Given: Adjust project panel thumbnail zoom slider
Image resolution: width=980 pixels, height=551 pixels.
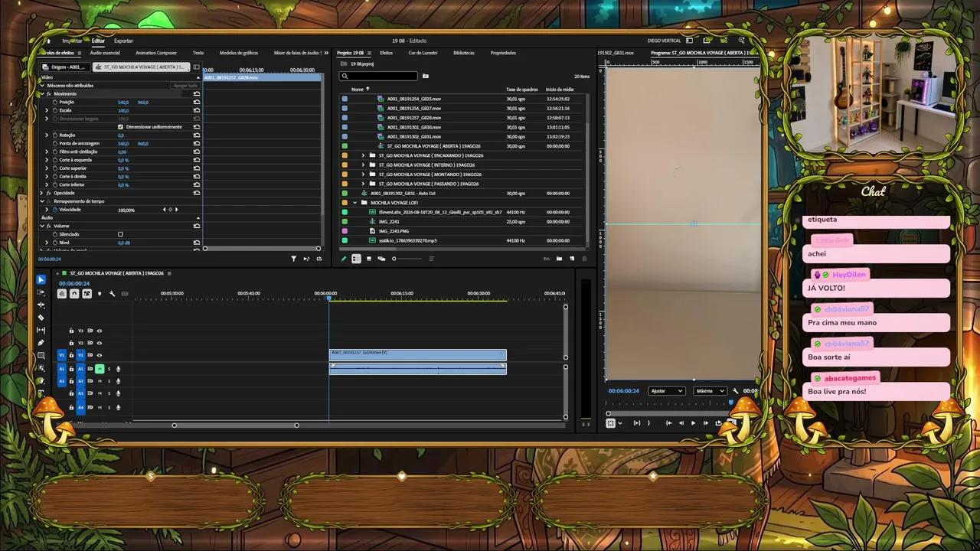Looking at the screenshot, I should [x=406, y=259].
